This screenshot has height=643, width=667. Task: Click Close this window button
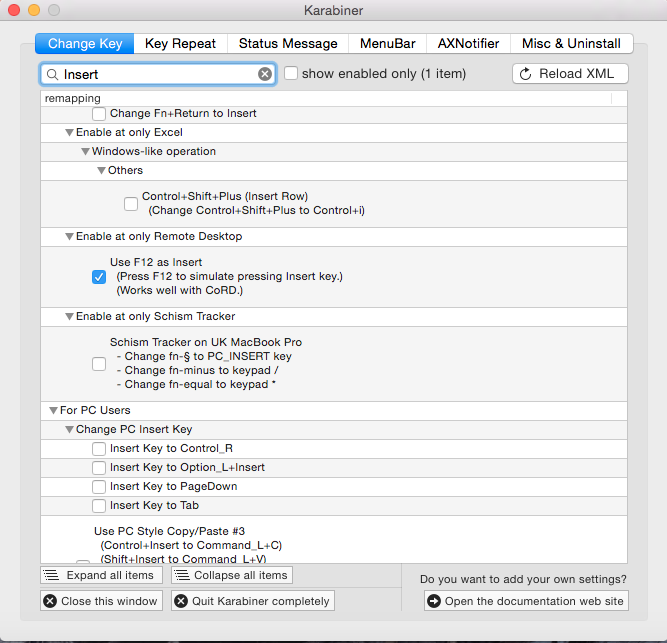coord(102,601)
